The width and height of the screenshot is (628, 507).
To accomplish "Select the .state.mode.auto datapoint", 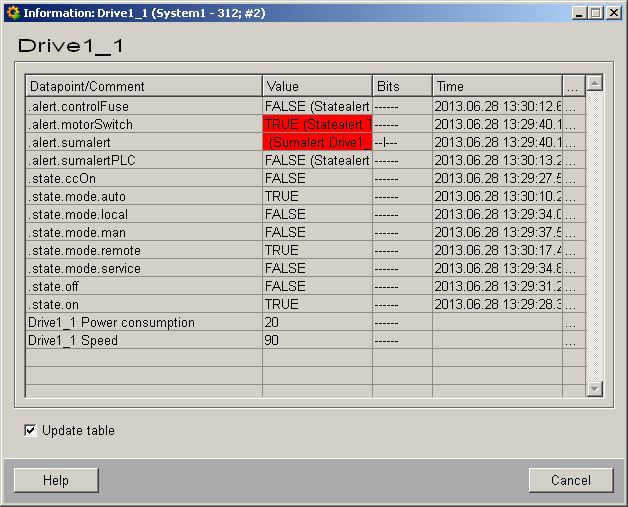I will click(144, 196).
